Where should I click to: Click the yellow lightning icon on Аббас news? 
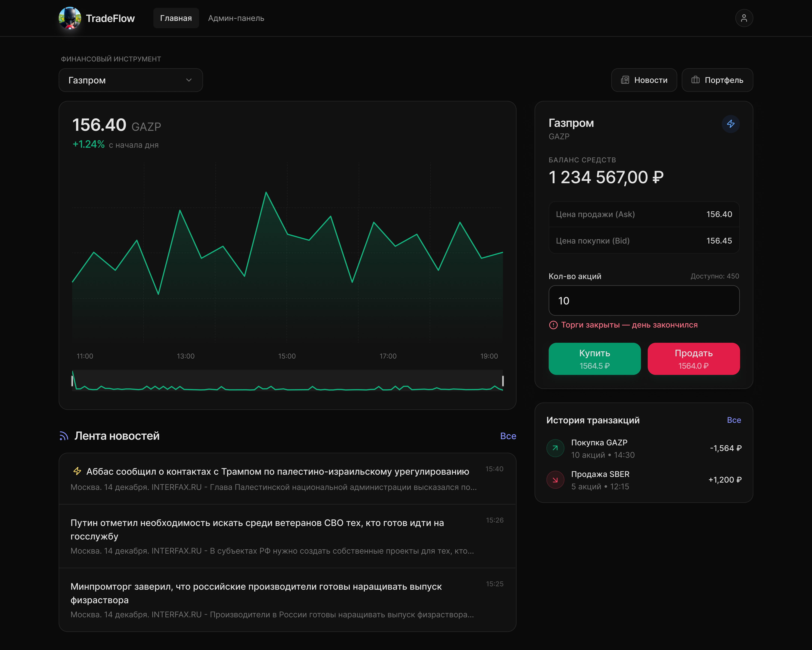pos(77,471)
